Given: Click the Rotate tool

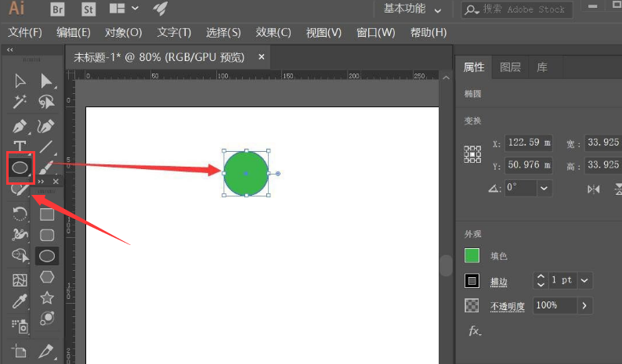Looking at the screenshot, I should (x=20, y=213).
